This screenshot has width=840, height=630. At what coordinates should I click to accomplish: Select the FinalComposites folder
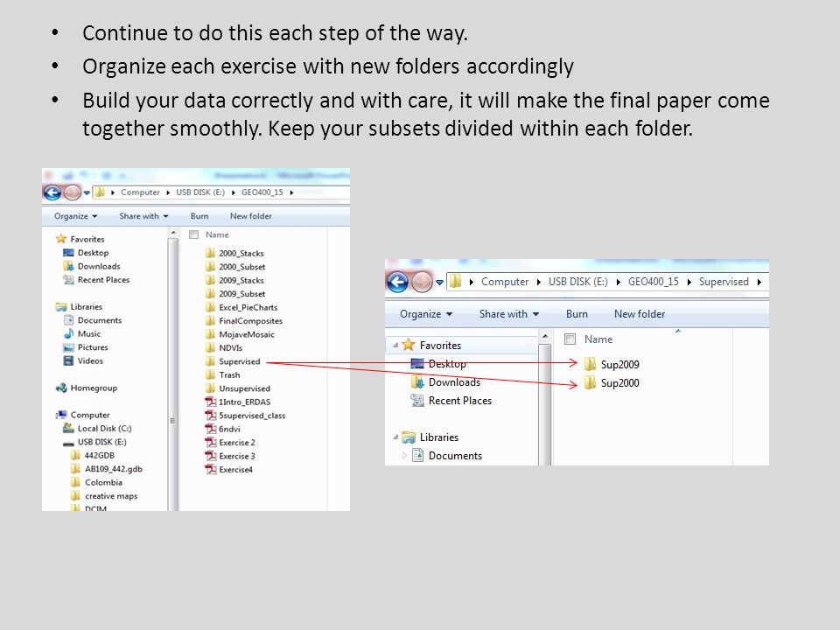click(244, 321)
